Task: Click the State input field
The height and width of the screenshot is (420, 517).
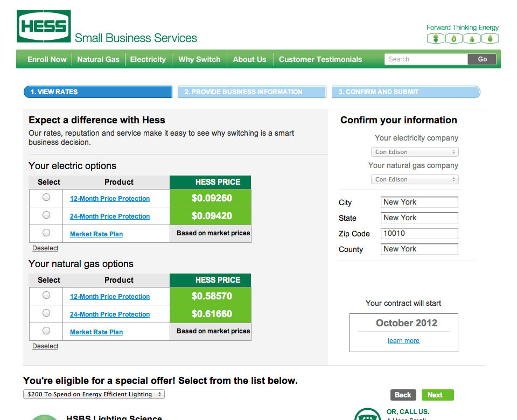Action: tap(420, 218)
